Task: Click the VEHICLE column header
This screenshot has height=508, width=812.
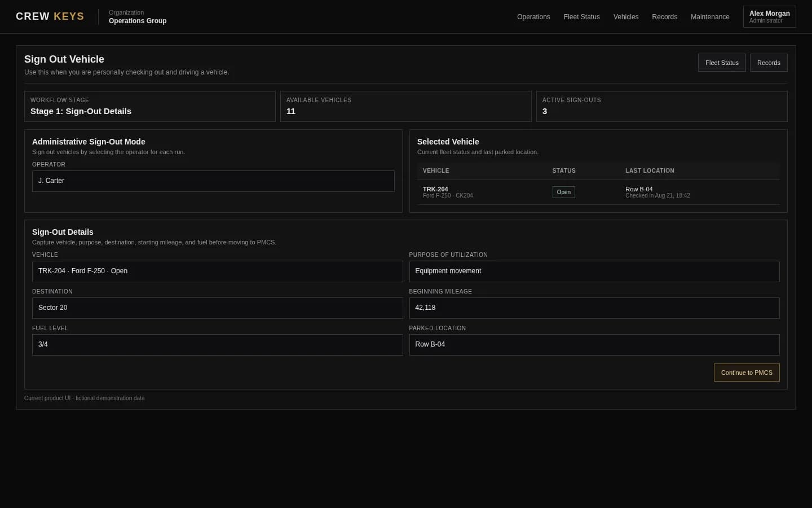Action: coord(436,170)
